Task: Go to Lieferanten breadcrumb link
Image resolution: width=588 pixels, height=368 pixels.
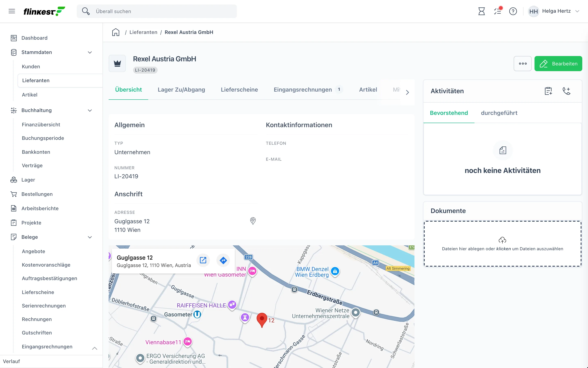Action: coord(143,32)
